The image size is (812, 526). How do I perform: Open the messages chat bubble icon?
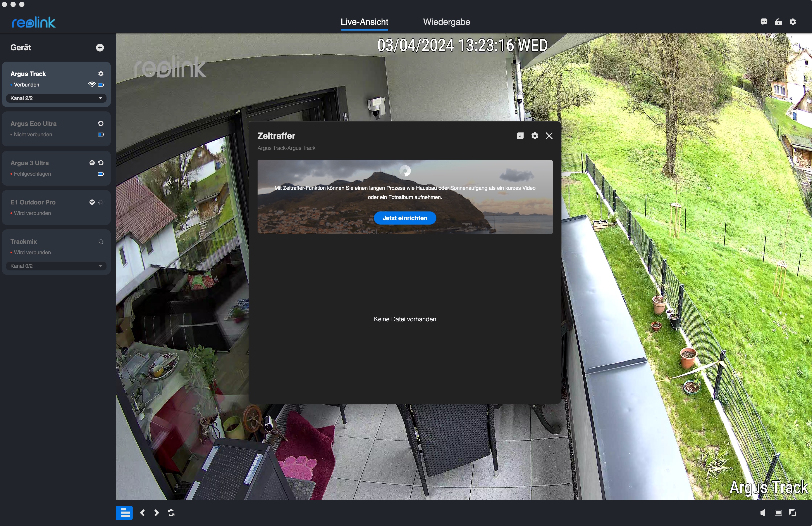coord(764,22)
